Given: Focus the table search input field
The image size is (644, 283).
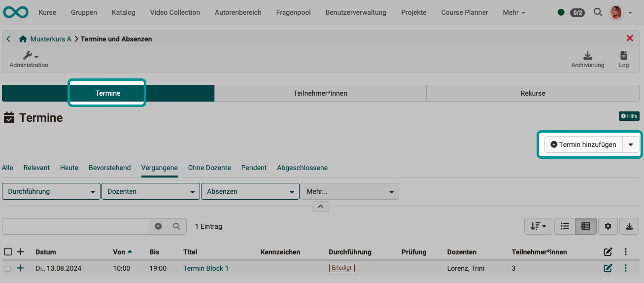Looking at the screenshot, I should coord(76,226).
